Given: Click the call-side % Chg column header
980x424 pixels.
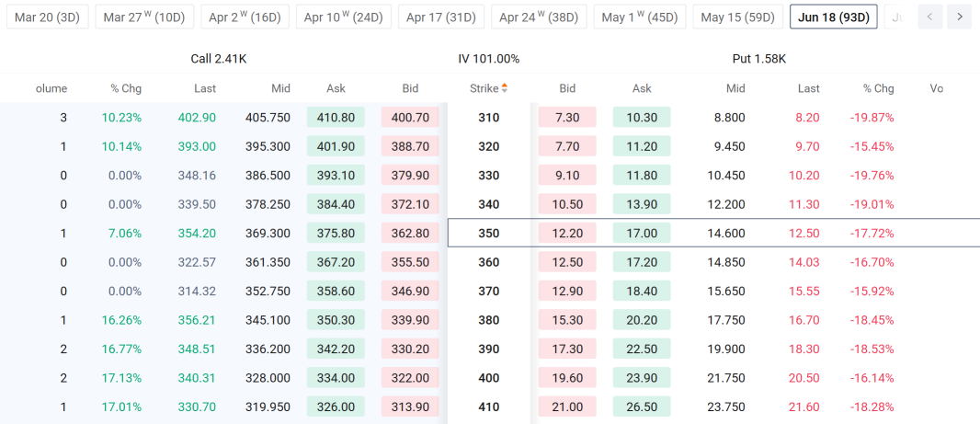Looking at the screenshot, I should coord(126,89).
